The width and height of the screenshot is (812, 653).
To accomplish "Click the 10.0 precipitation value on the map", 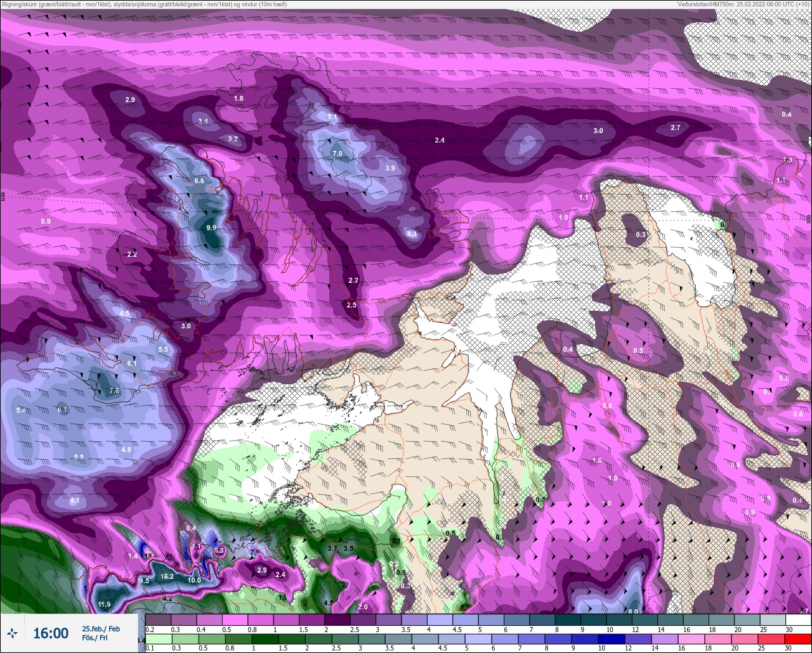I will pyautogui.click(x=194, y=580).
